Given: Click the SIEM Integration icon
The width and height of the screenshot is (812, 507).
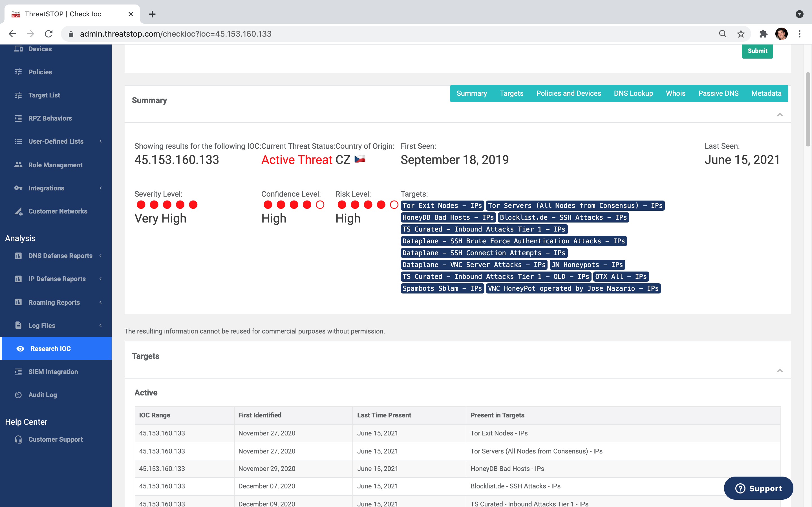Looking at the screenshot, I should tap(17, 372).
